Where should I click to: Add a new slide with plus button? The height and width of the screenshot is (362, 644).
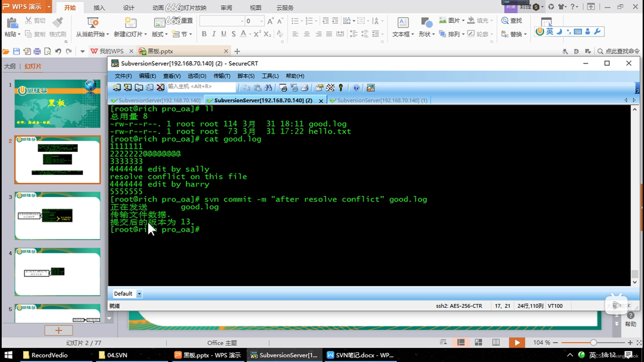pos(58,330)
